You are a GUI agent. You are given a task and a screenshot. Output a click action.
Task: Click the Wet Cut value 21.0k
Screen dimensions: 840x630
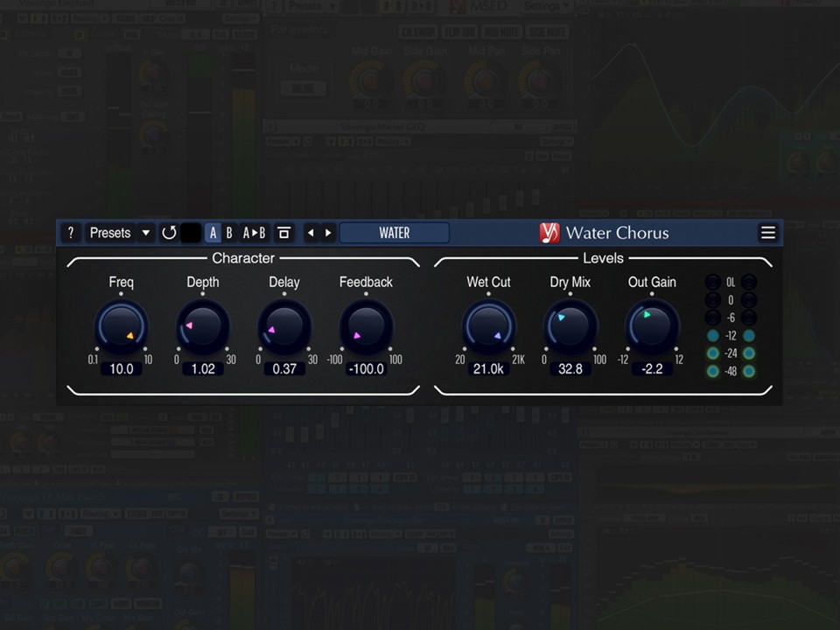coord(488,369)
